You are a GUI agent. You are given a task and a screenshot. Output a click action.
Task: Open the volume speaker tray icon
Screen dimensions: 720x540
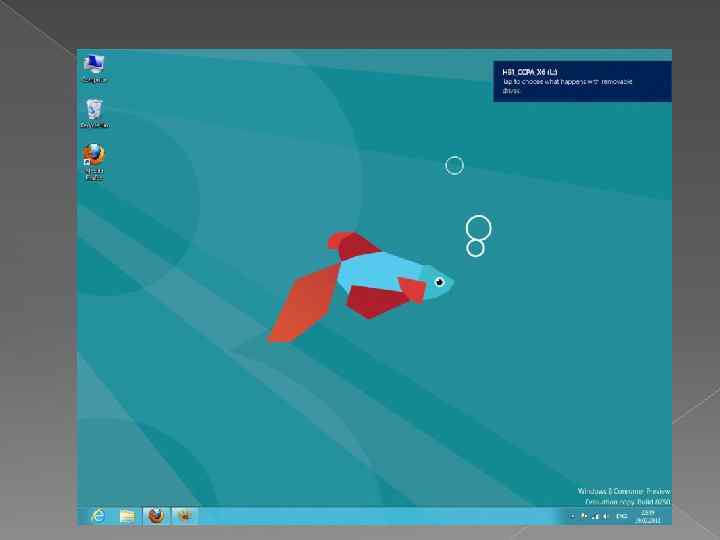coord(605,516)
